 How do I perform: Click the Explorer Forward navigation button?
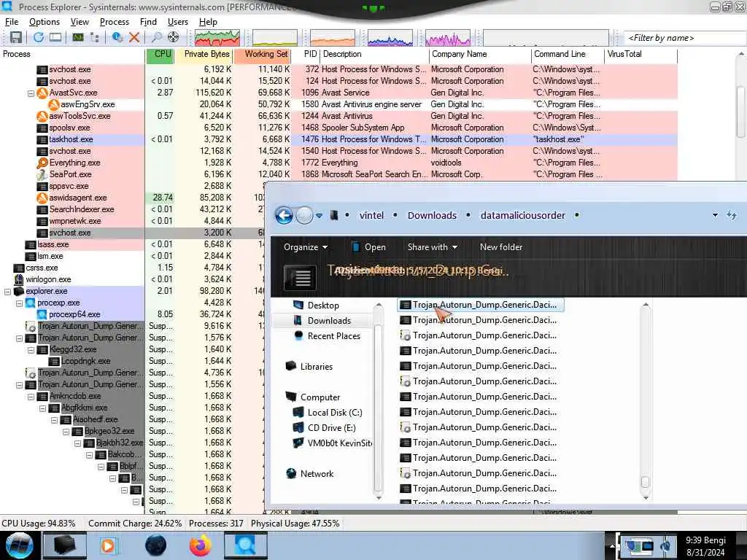304,216
